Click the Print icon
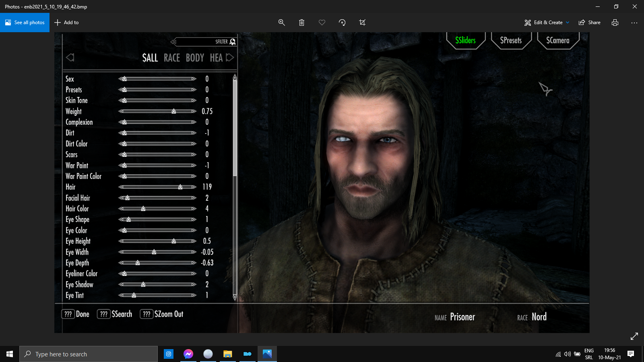 [615, 23]
